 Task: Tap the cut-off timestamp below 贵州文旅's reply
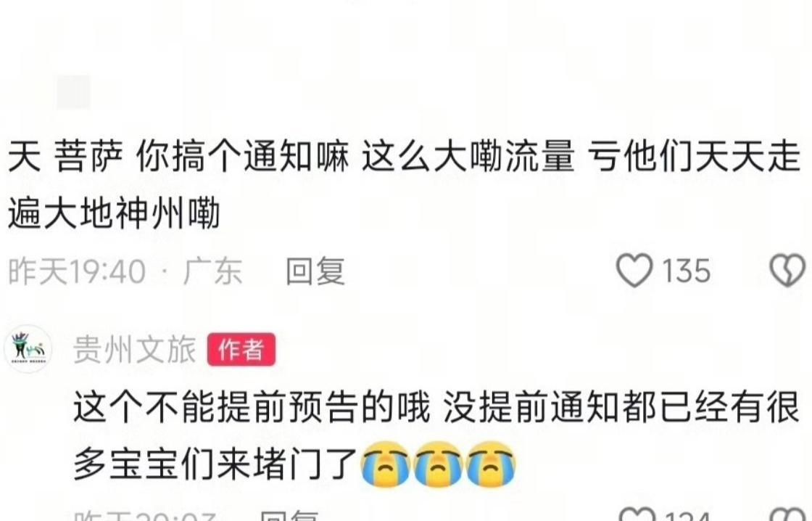pos(145,515)
